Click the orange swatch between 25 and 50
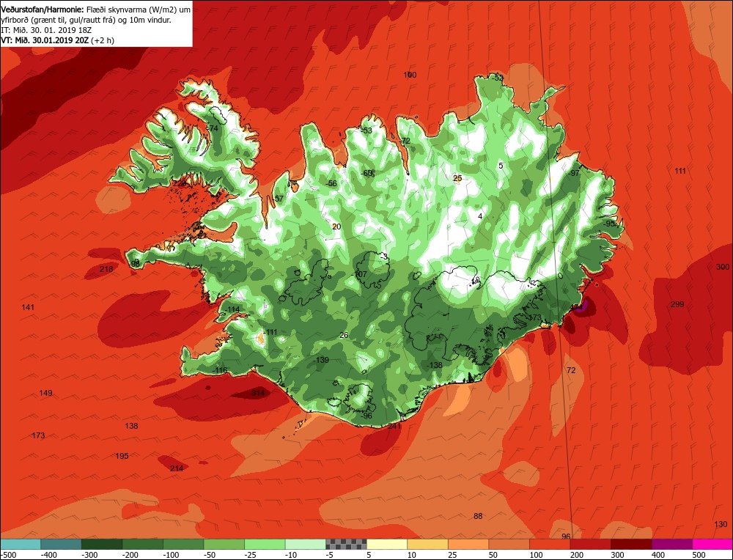Image resolution: width=733 pixels, height=560 pixels. (468, 544)
